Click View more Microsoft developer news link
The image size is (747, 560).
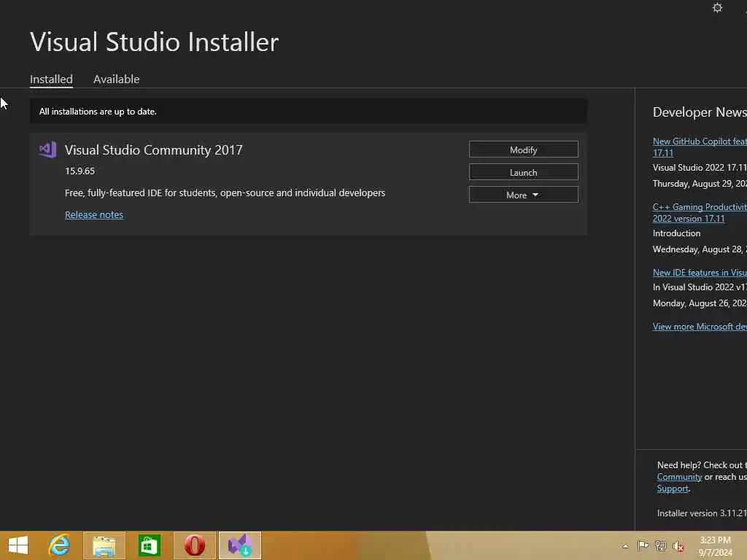pos(700,326)
